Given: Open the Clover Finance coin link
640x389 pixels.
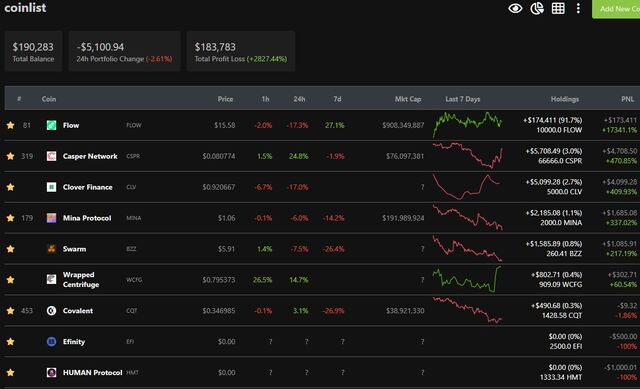Looking at the screenshot, I should pyautogui.click(x=88, y=187).
